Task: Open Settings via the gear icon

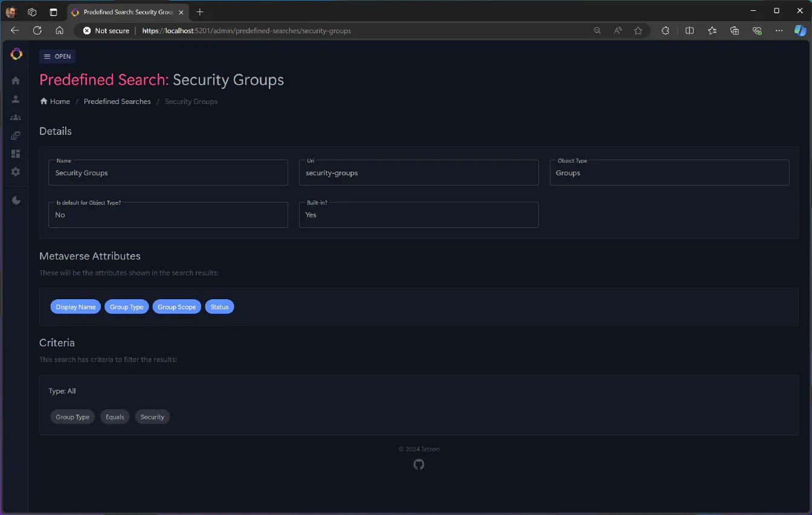Action: pos(15,172)
